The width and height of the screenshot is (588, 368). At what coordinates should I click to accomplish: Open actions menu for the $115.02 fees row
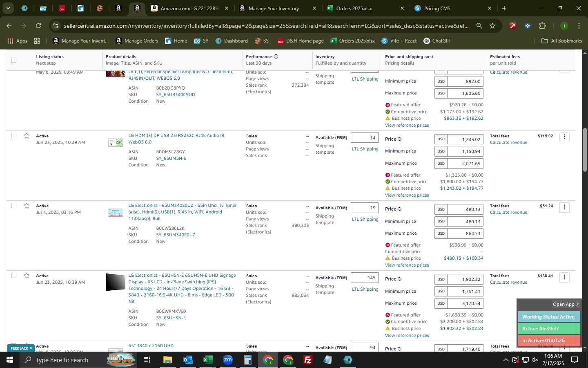click(564, 137)
